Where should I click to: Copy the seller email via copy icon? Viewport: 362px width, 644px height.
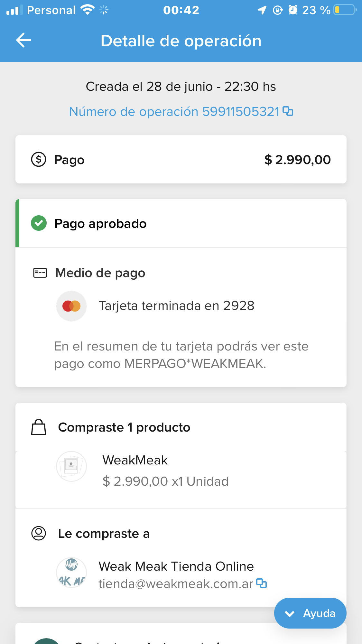pyautogui.click(x=261, y=583)
